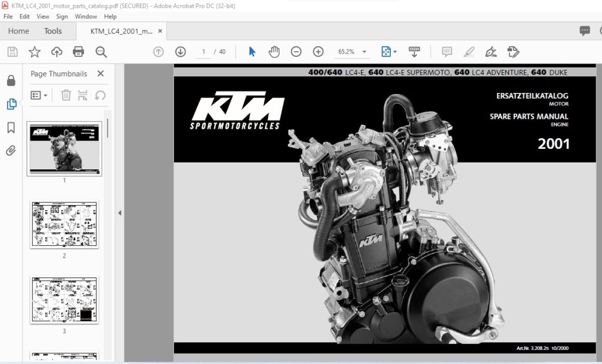Viewport: 602px width, 364px height.
Task: Zoom in with the plus icon
Action: click(318, 52)
